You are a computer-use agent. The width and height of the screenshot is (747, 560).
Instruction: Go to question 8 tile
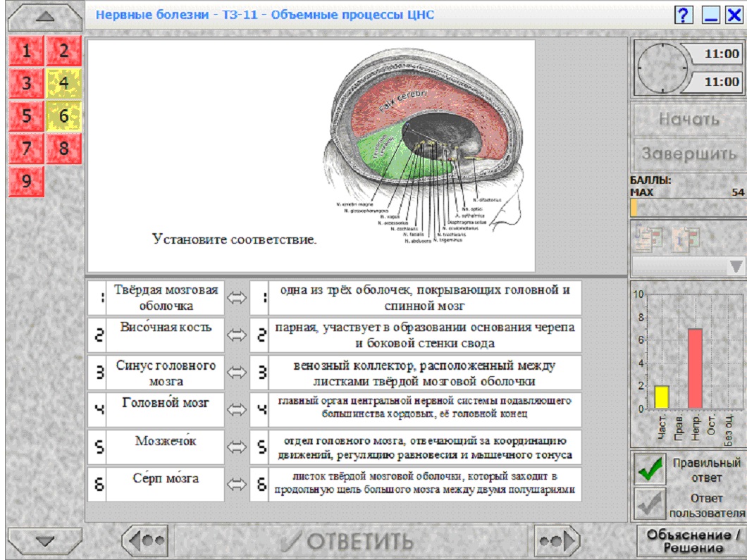point(64,149)
